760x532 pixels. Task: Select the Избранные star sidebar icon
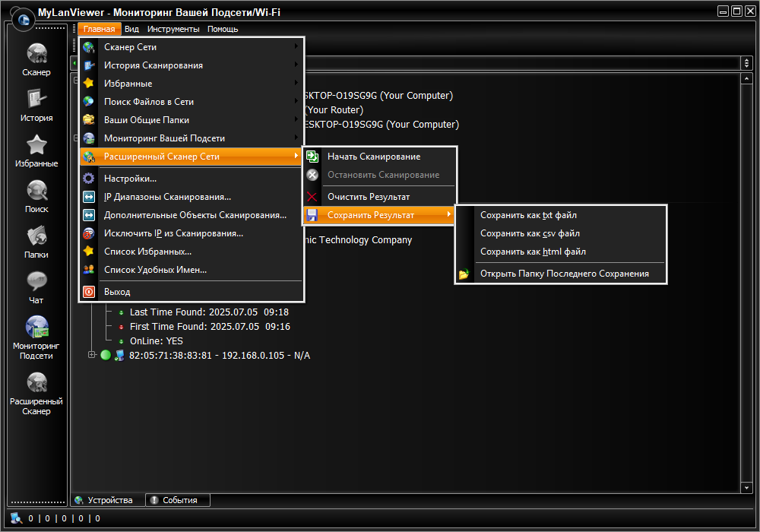click(x=36, y=150)
